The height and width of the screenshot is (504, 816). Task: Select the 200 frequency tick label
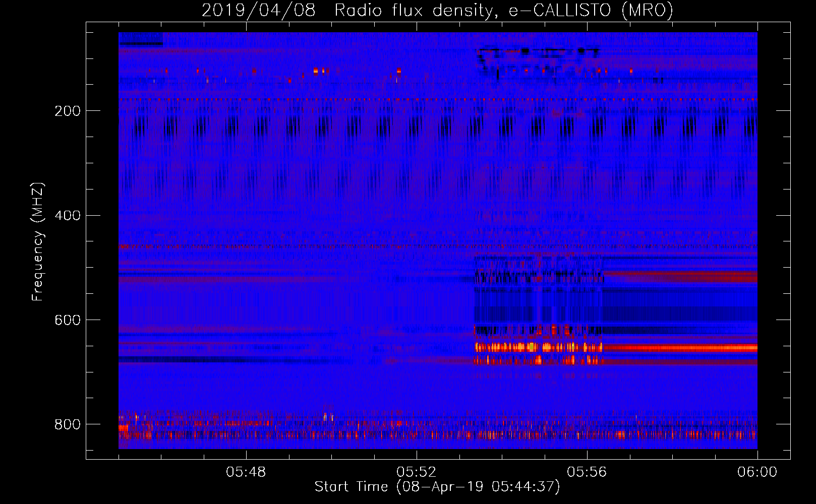coord(68,111)
